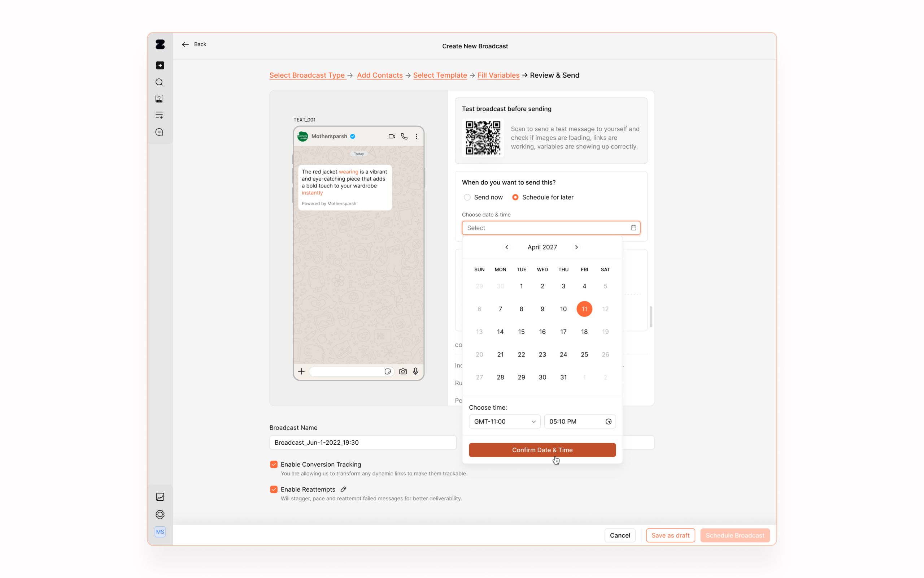
Task: Click the Broadcast Name input field
Action: 363,442
